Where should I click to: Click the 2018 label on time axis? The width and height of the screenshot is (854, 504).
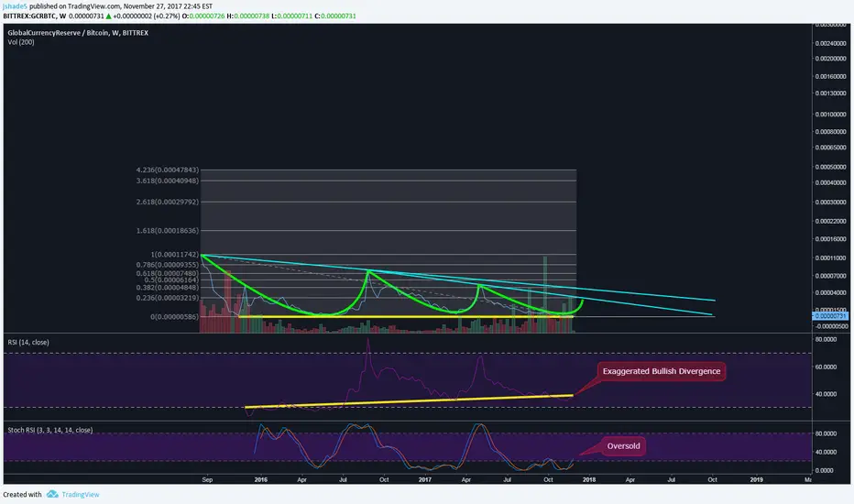(589, 480)
